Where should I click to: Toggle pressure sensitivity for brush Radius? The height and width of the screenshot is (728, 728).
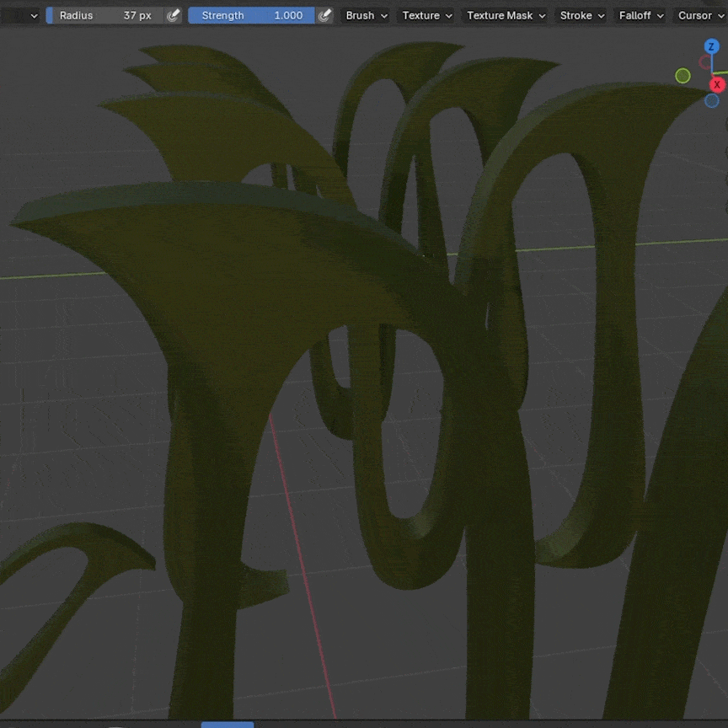173,15
